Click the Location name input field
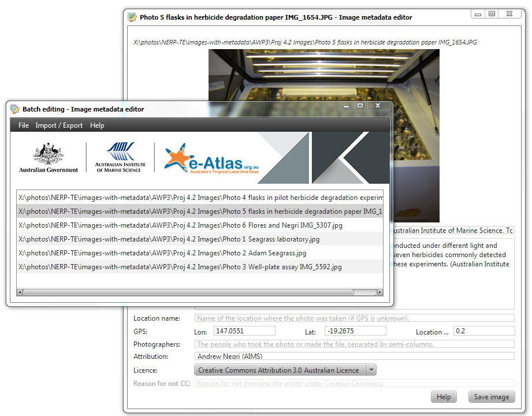The width and height of the screenshot is (532, 416). click(x=355, y=318)
